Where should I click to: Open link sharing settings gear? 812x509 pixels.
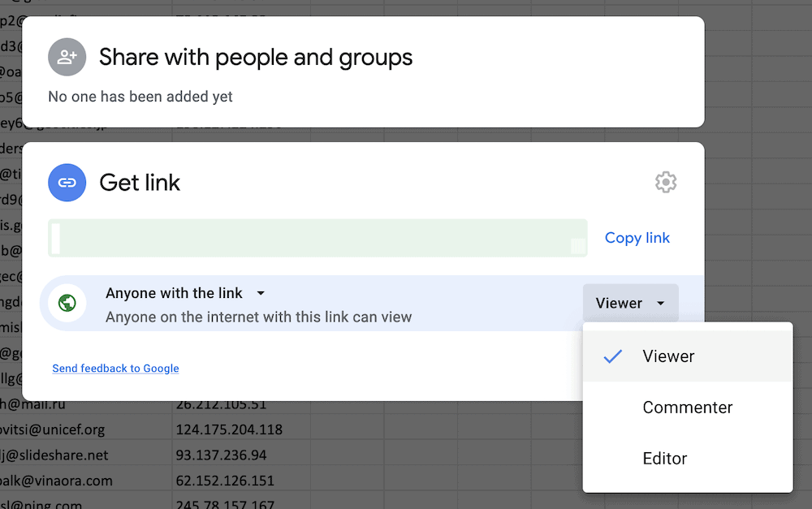click(x=666, y=183)
